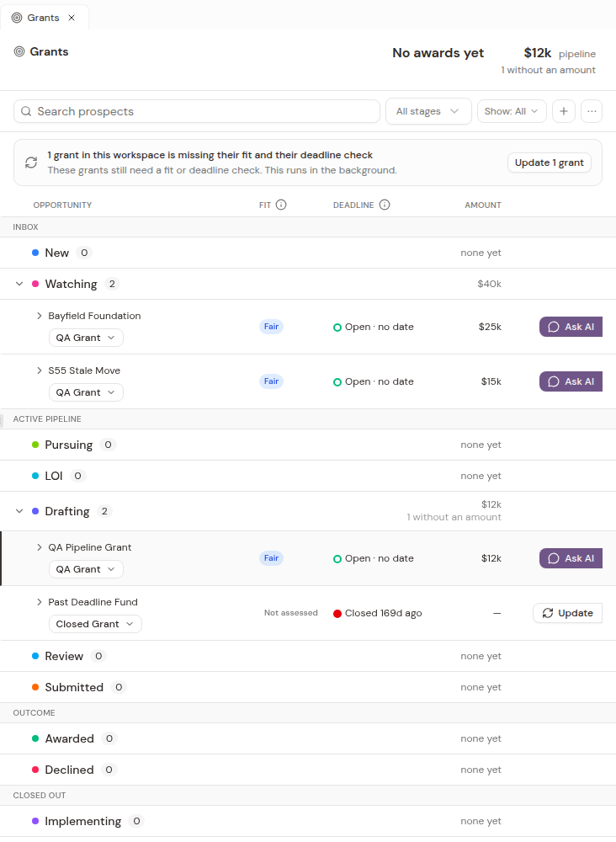Show the DEADLINE column info icon
616x842 pixels.
click(385, 205)
